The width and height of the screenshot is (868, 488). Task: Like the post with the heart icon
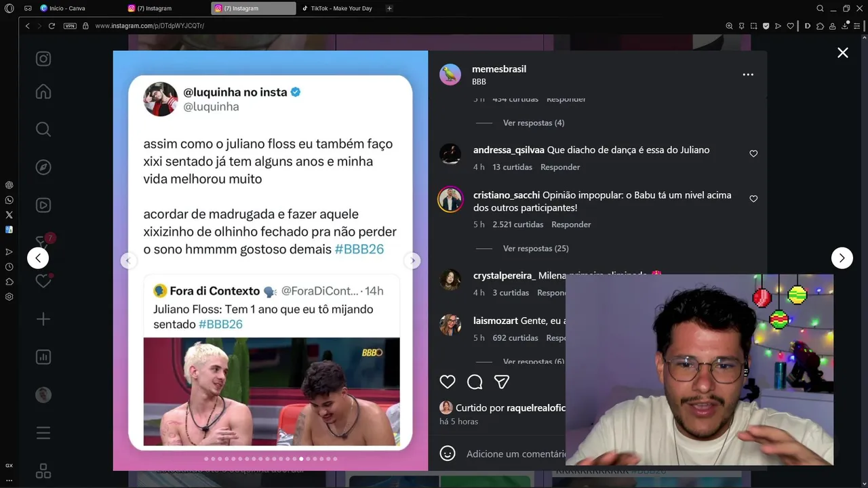tap(448, 382)
